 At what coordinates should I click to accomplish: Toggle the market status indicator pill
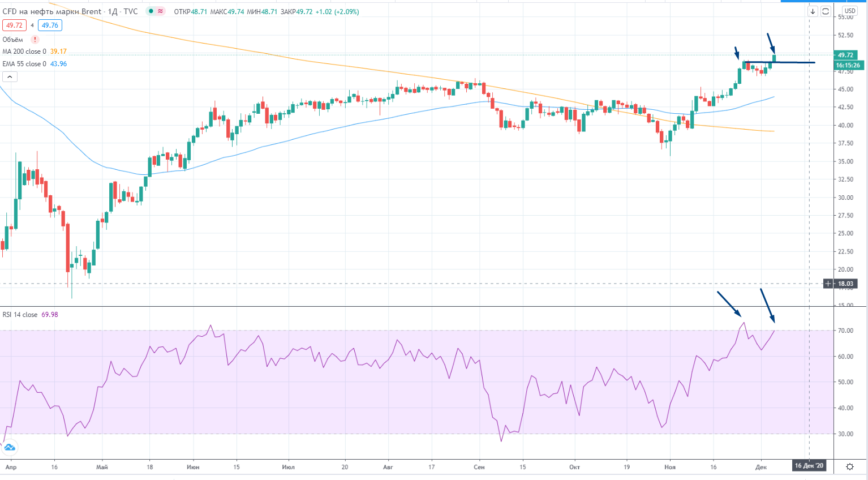[156, 11]
